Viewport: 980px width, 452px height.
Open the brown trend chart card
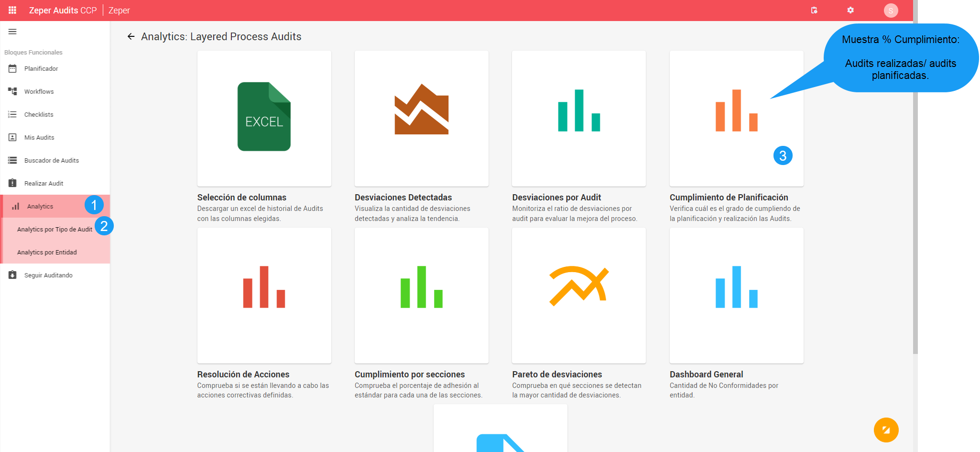422,119
